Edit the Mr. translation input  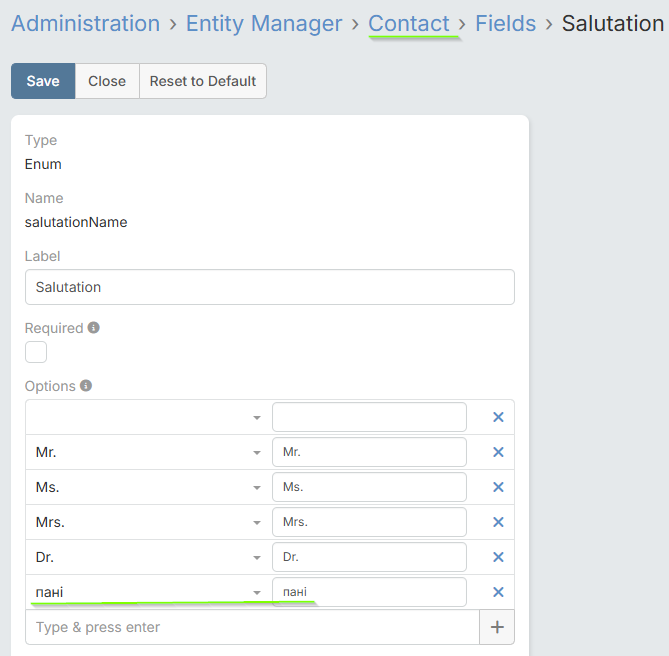pyautogui.click(x=369, y=452)
